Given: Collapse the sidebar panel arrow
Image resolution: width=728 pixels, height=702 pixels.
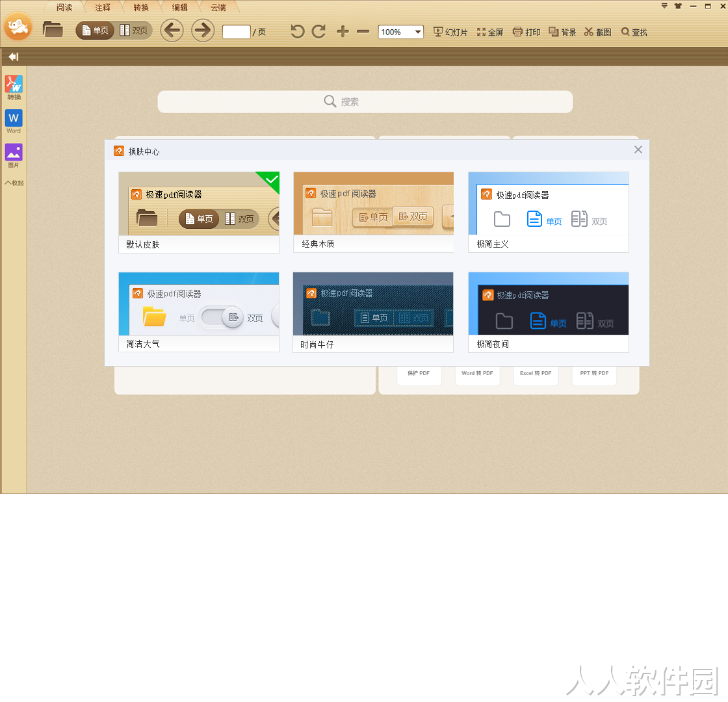Looking at the screenshot, I should [x=14, y=57].
